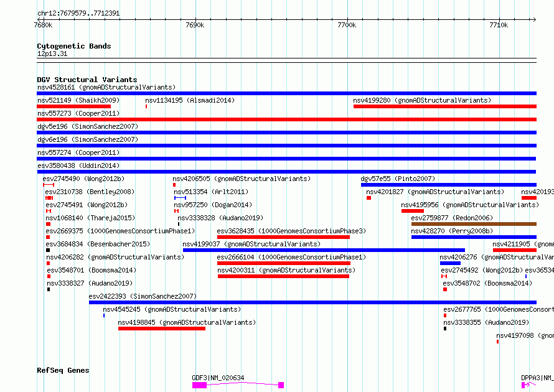Viewport: 554px width, 392px height.
Task: Click the red nsv4195956 variant bar
Action: click(412, 211)
